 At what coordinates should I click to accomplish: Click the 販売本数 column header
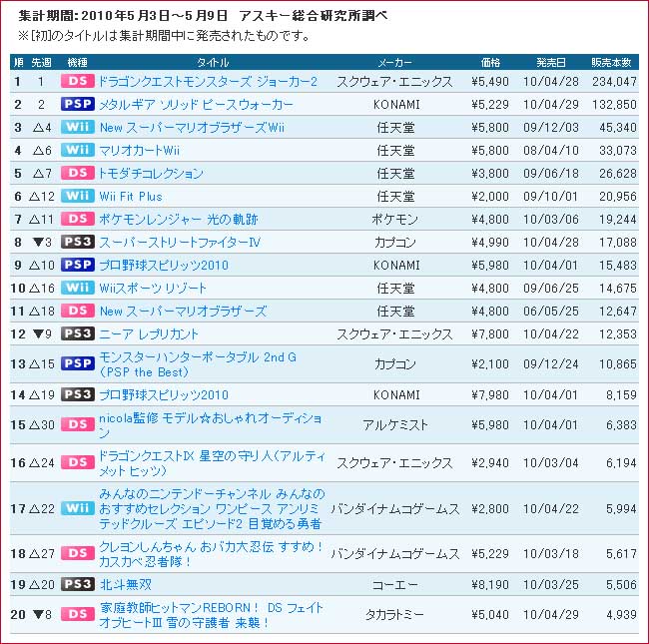pyautogui.click(x=611, y=63)
